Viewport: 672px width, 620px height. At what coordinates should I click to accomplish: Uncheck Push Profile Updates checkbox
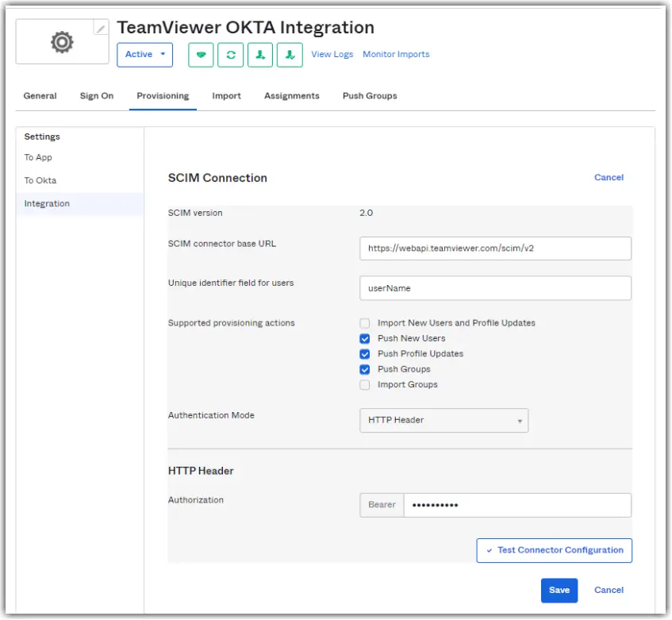pyautogui.click(x=365, y=354)
